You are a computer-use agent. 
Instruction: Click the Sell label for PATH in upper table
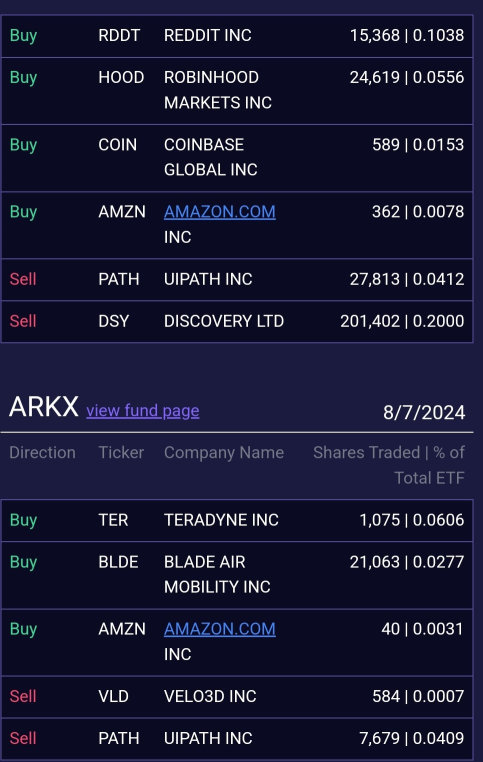point(23,279)
